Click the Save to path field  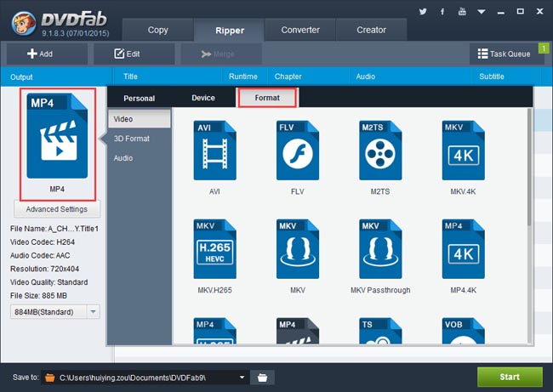coord(145,378)
